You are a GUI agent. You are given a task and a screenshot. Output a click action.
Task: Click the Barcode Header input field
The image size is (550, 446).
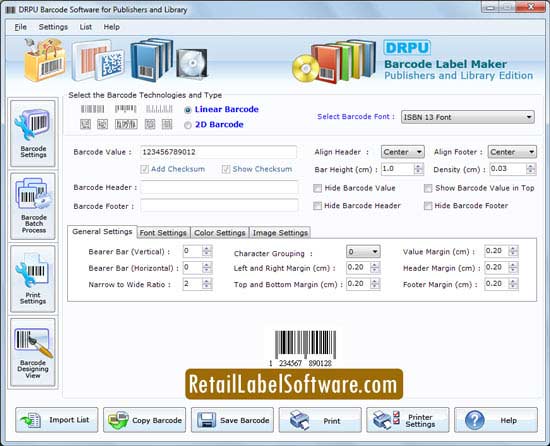click(x=219, y=188)
